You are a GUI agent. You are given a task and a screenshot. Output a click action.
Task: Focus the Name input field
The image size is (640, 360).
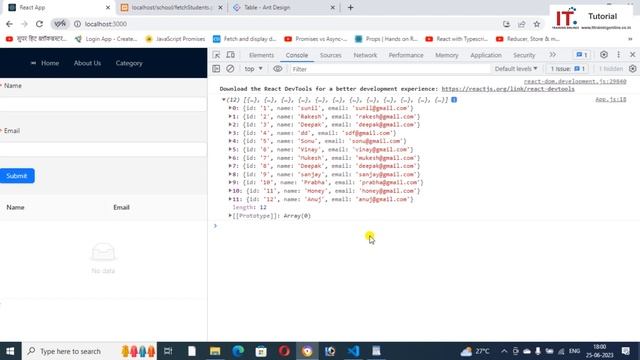pyautogui.click(x=103, y=104)
